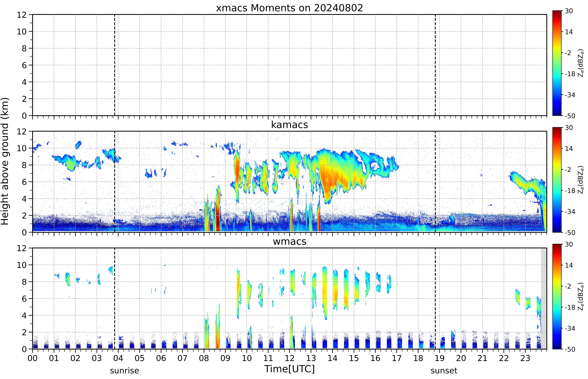Click the 'Height above ground (km)' axis label
The image size is (588, 379).
pos(5,161)
